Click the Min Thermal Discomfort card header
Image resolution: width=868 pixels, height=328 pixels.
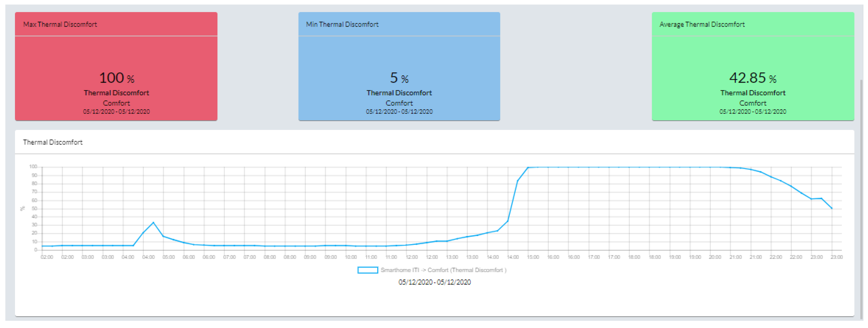tap(342, 24)
